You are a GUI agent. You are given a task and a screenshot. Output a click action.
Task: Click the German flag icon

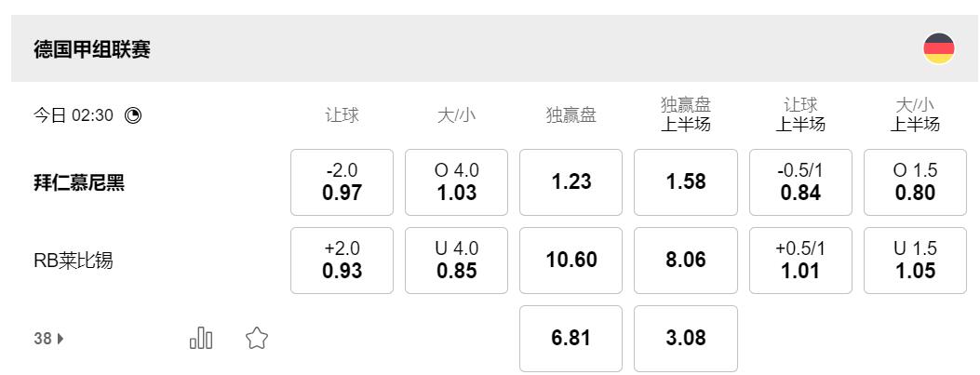tap(939, 48)
